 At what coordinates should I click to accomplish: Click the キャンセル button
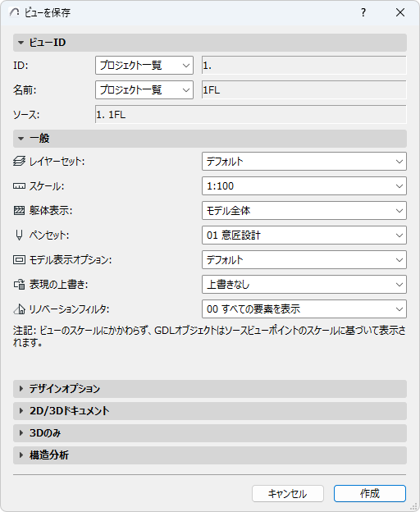pyautogui.click(x=288, y=493)
